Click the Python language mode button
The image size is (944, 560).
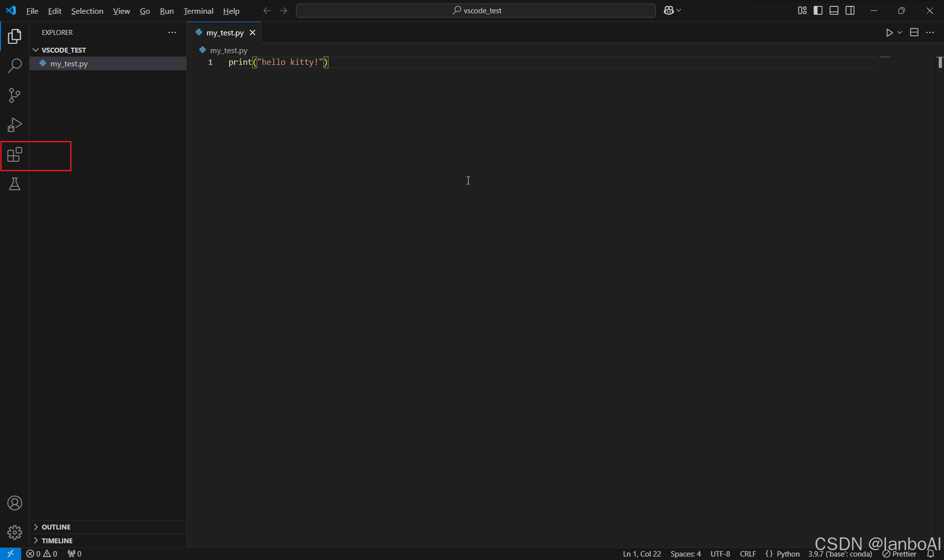[x=788, y=554]
